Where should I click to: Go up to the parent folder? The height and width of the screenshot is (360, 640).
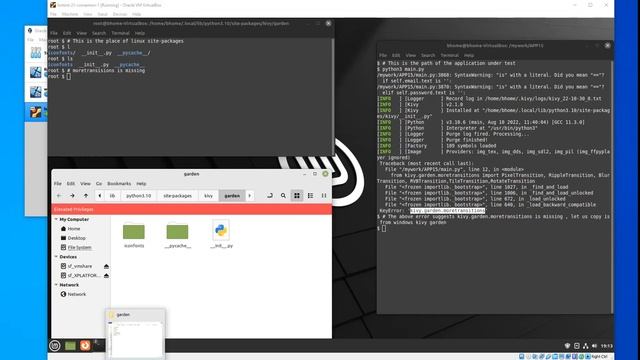coord(86,196)
